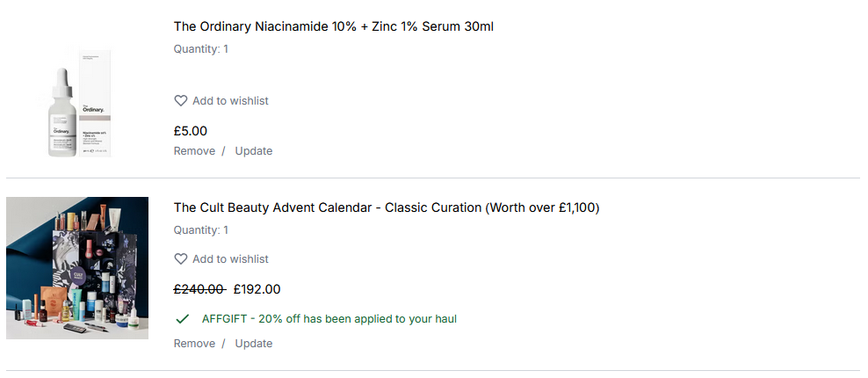This screenshot has height=378, width=868.
Task: Click the heart icon for Niacinamide serum
Action: tap(181, 101)
